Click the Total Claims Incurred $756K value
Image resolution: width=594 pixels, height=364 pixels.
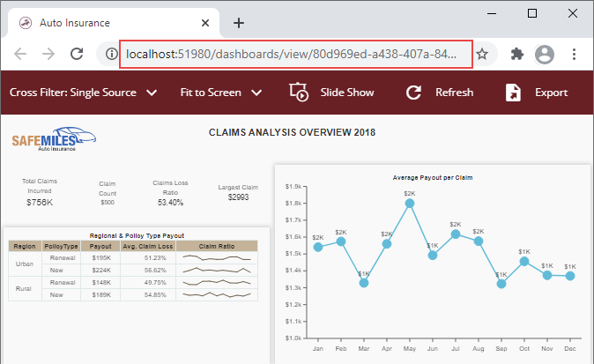(39, 203)
